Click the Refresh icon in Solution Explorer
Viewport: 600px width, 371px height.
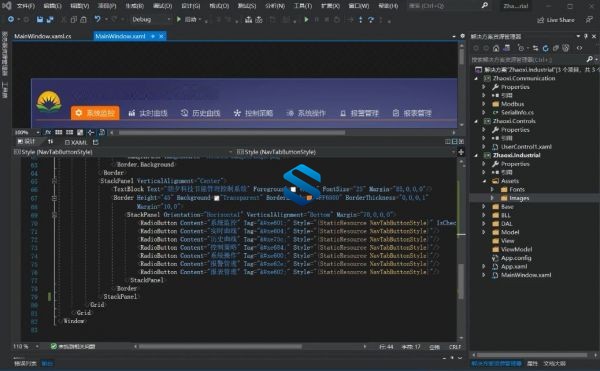[545, 48]
